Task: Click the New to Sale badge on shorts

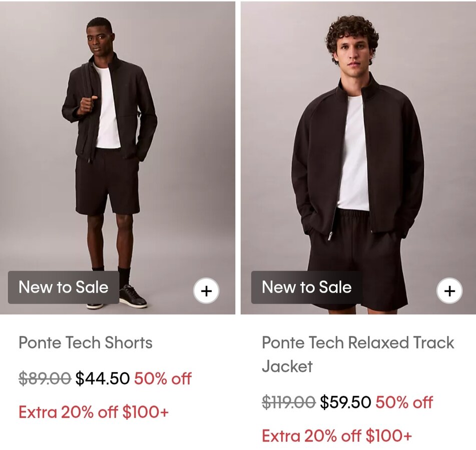Action: point(64,287)
